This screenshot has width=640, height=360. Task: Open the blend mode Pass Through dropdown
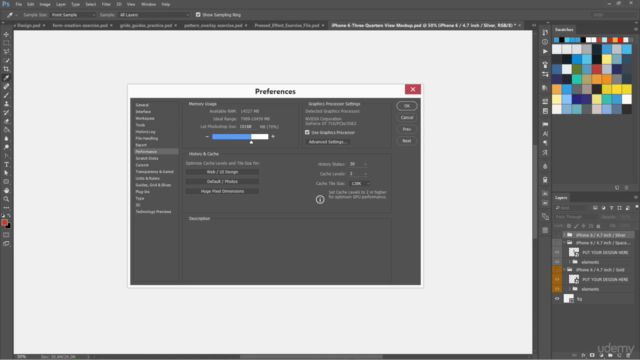click(576, 217)
